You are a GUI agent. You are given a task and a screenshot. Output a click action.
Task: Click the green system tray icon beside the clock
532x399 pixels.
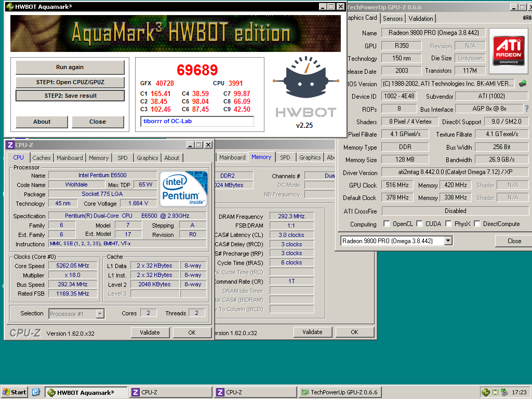tap(495, 392)
